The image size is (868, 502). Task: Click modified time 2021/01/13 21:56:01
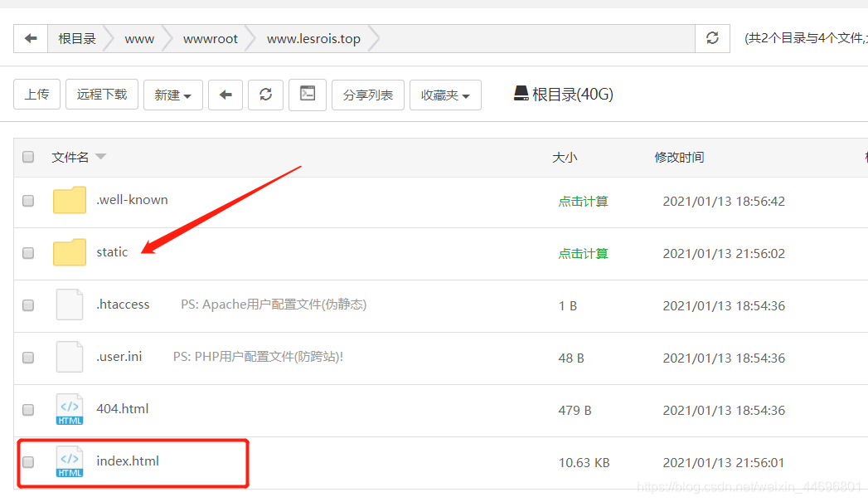724,463
